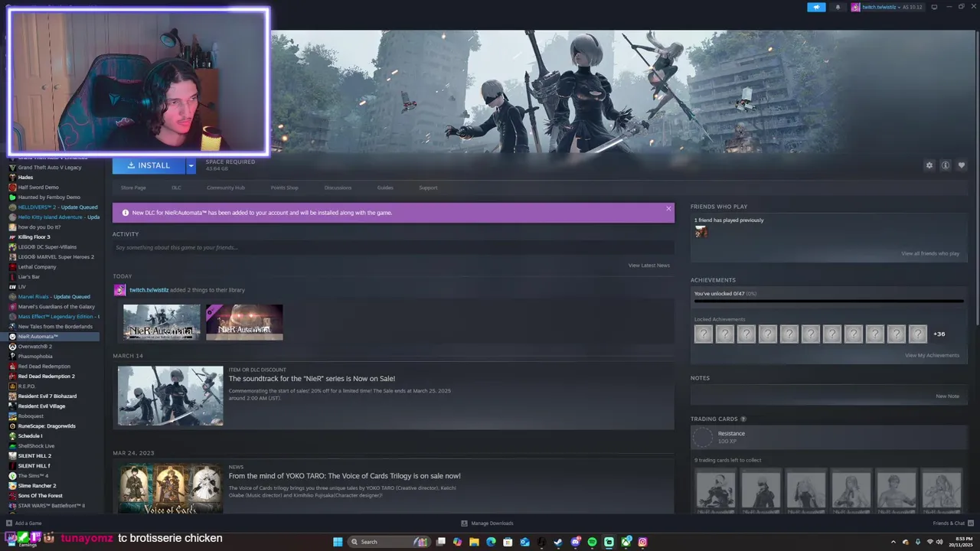Open the NieR:Automata library thumbnail in activity
This screenshot has height=551, width=980.
click(162, 322)
